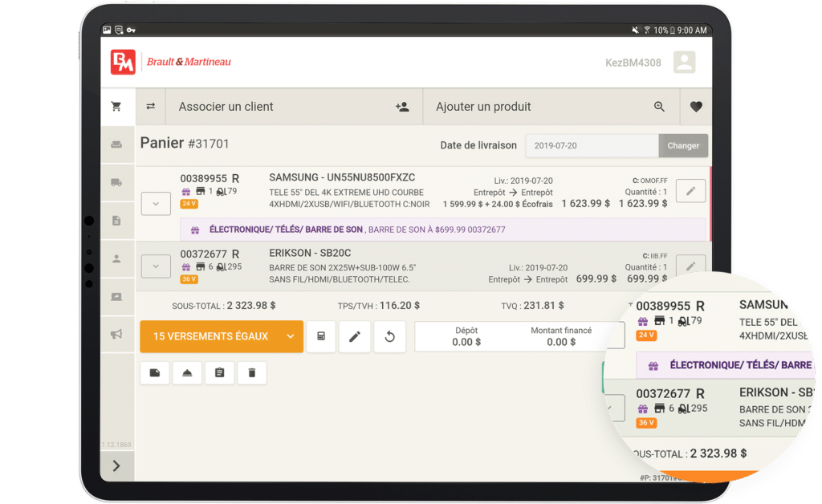Open the megaphone promotions section in sidebar
Viewport: 822px width, 504px height.
pos(116,334)
